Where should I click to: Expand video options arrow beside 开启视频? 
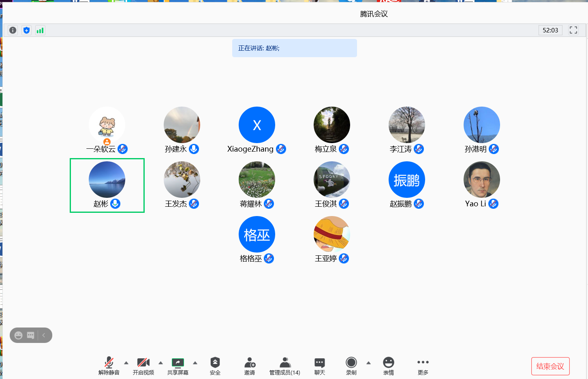160,363
